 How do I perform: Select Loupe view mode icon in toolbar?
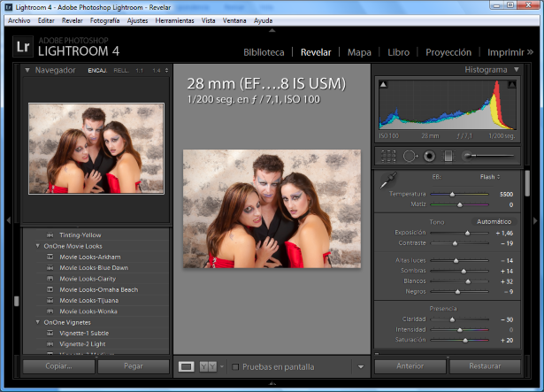point(187,366)
